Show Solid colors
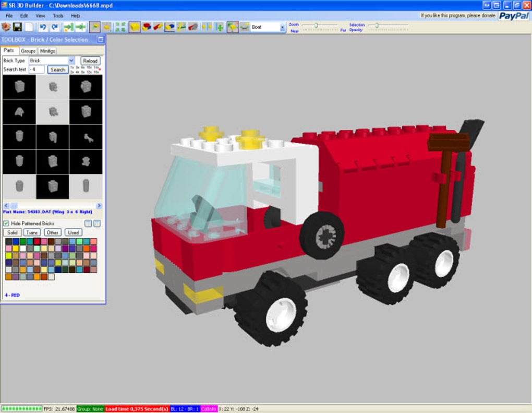This screenshot has height=413, width=532. pyautogui.click(x=12, y=233)
